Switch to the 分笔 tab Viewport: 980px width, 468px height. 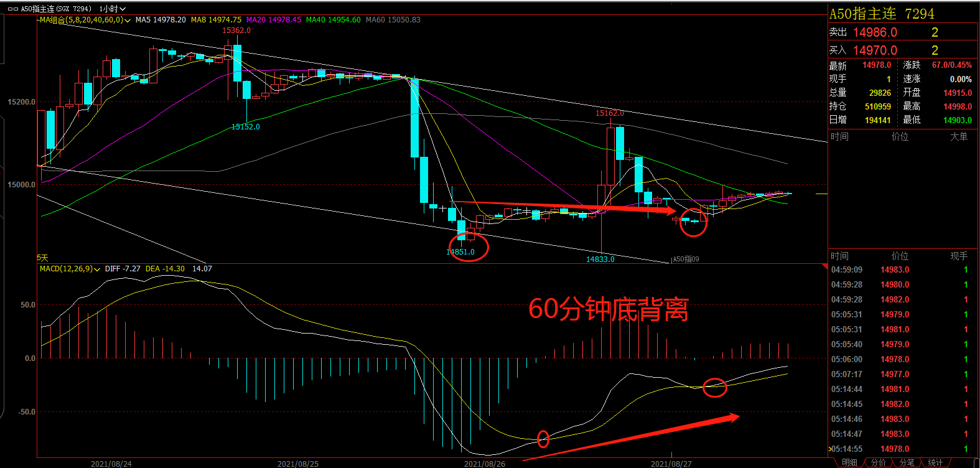pos(907,462)
